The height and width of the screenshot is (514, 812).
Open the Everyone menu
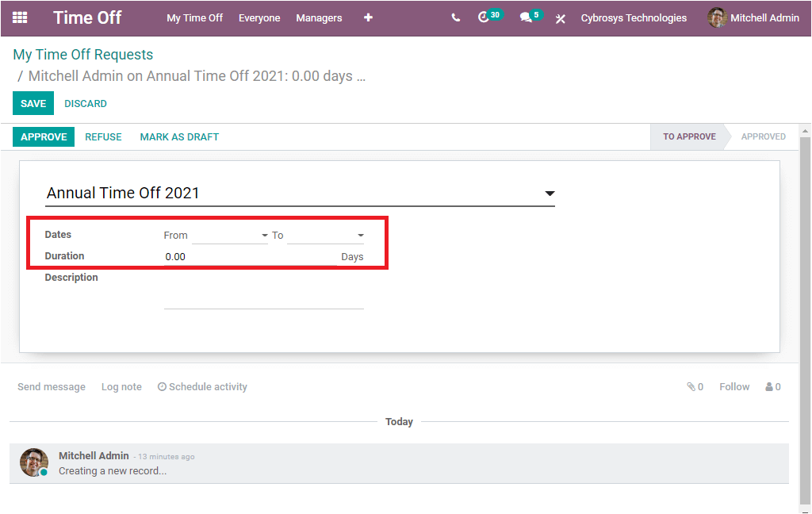(x=259, y=17)
